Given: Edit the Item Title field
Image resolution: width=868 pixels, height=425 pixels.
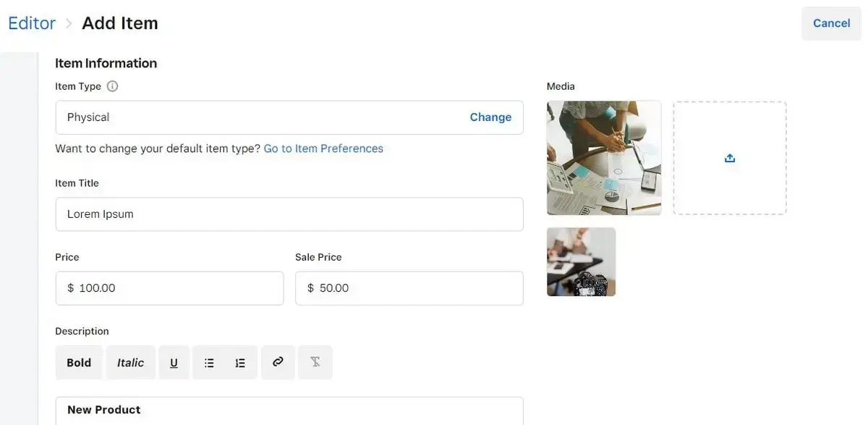Looking at the screenshot, I should (x=289, y=214).
